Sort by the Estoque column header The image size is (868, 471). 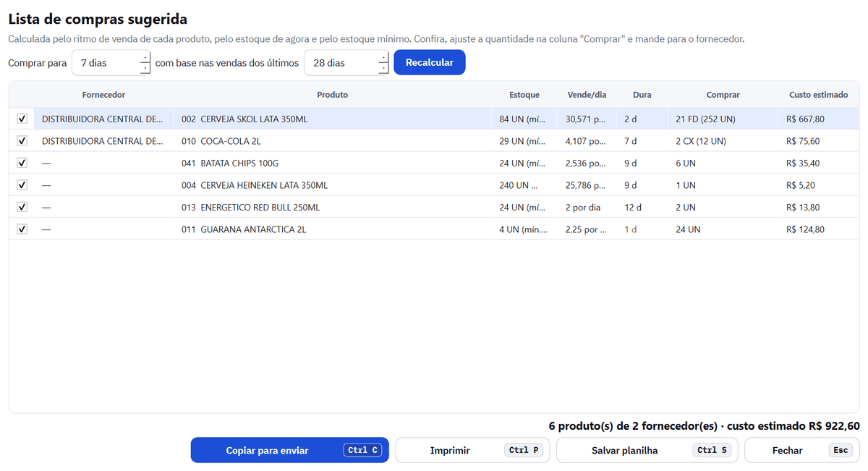[524, 95]
